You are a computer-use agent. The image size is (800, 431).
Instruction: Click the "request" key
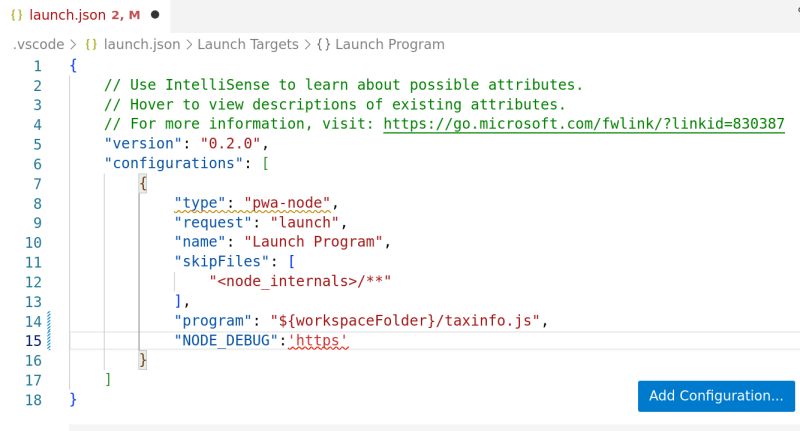[213, 223]
